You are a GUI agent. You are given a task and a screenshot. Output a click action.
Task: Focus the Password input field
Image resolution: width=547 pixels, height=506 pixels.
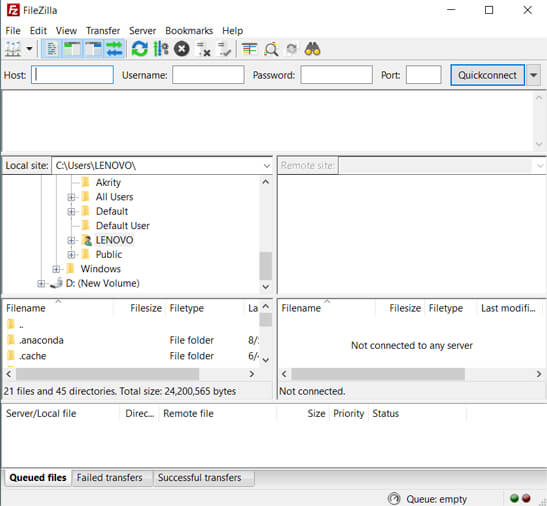click(336, 75)
